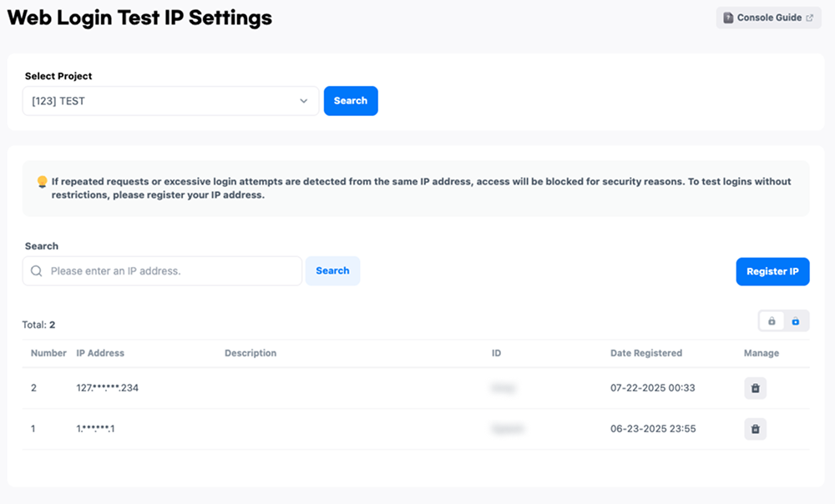Open the Select Project dropdown
Image resolution: width=835 pixels, height=504 pixels.
click(x=170, y=101)
